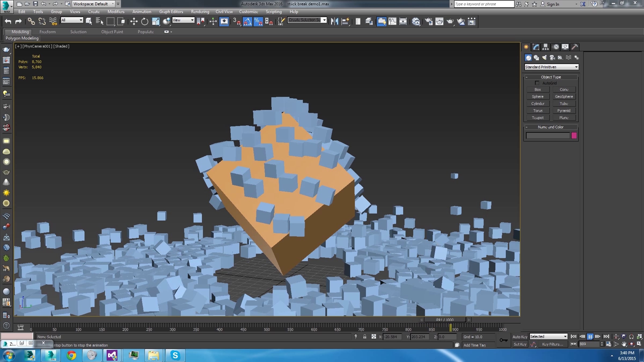The image size is (644, 362).
Task: Click the Select and Link icon
Action: pos(31,21)
